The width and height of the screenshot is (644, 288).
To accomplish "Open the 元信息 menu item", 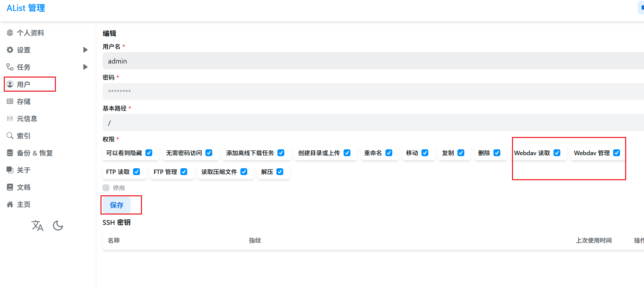I will coord(27,118).
